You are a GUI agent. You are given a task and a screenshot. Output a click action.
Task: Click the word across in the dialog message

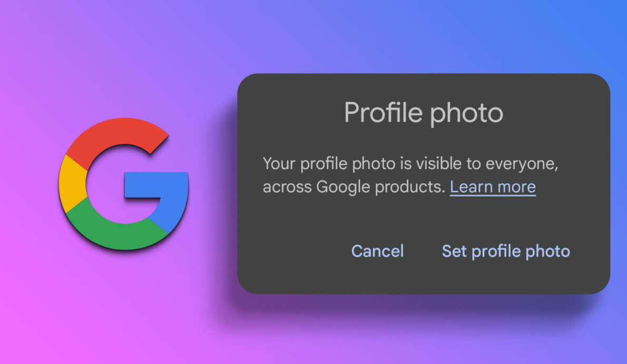pyautogui.click(x=287, y=187)
